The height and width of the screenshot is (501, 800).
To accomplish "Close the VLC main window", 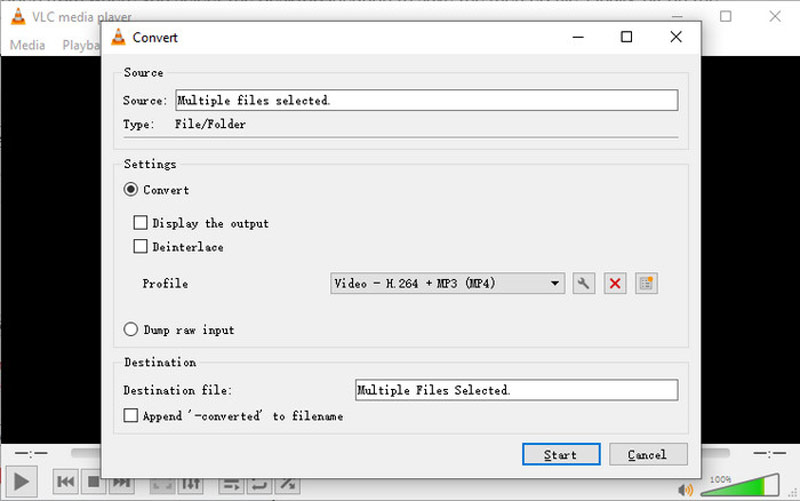I will [775, 16].
